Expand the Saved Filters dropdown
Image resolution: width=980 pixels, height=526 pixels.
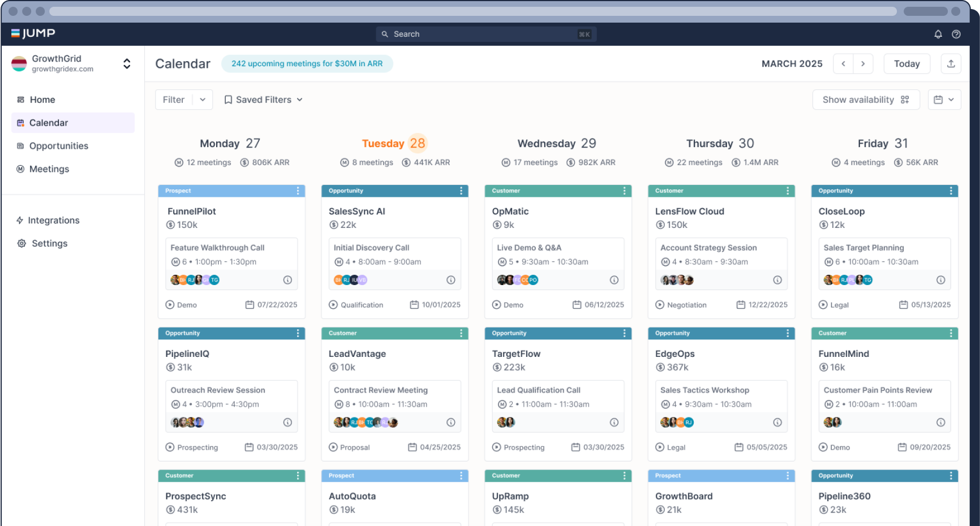coord(264,100)
